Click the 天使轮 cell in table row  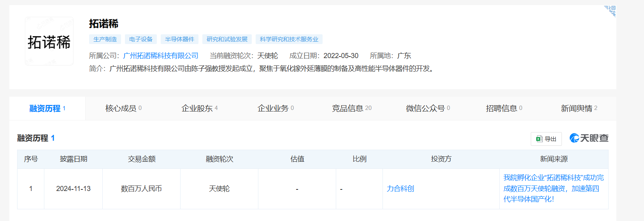219,189
